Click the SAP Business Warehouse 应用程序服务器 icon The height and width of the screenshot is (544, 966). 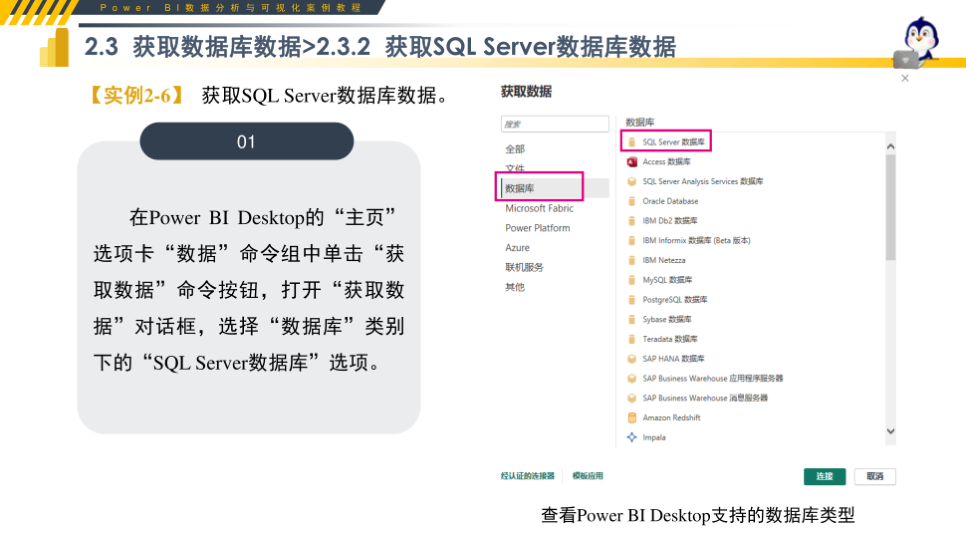(x=631, y=378)
